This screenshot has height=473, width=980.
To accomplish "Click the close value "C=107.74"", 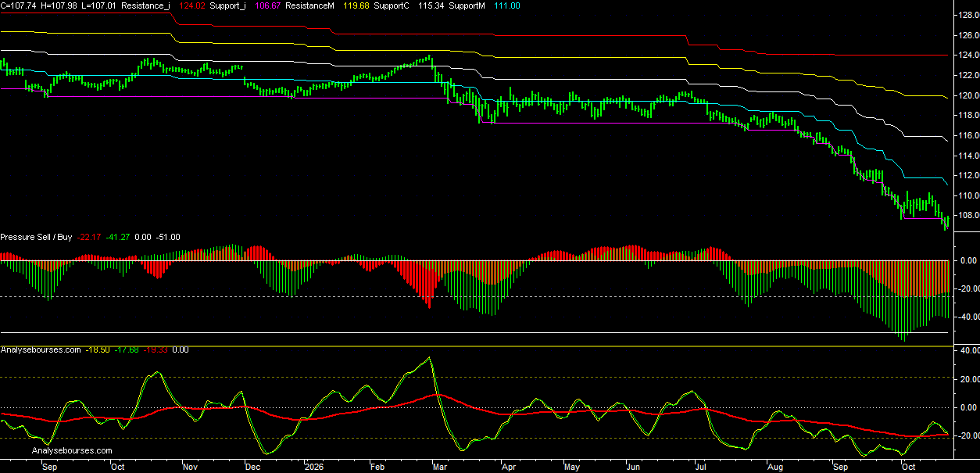I will 19,5.
